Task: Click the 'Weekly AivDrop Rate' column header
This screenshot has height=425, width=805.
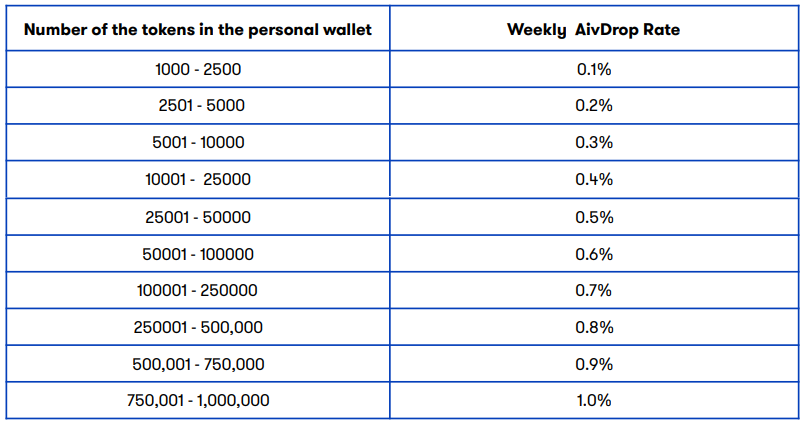Action: point(594,28)
